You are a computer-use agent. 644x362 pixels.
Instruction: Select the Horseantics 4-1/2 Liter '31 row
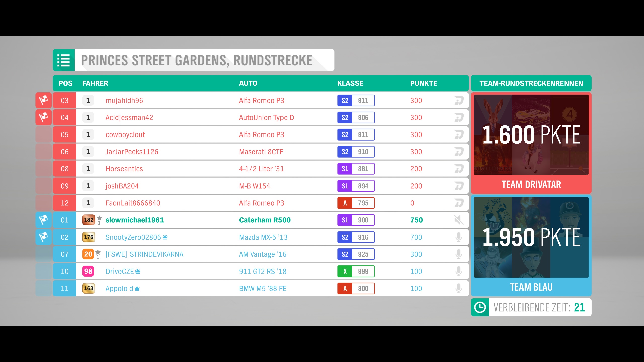pyautogui.click(x=262, y=169)
